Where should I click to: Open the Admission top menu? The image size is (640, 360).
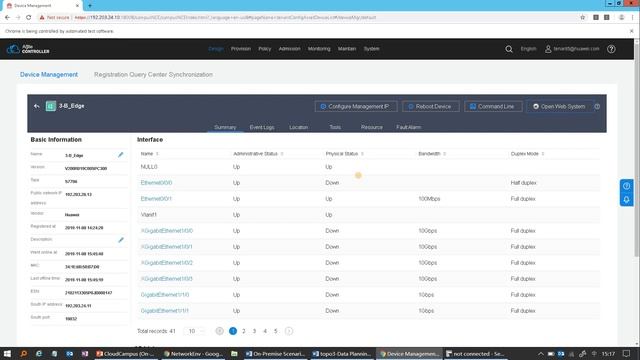pyautogui.click(x=289, y=49)
